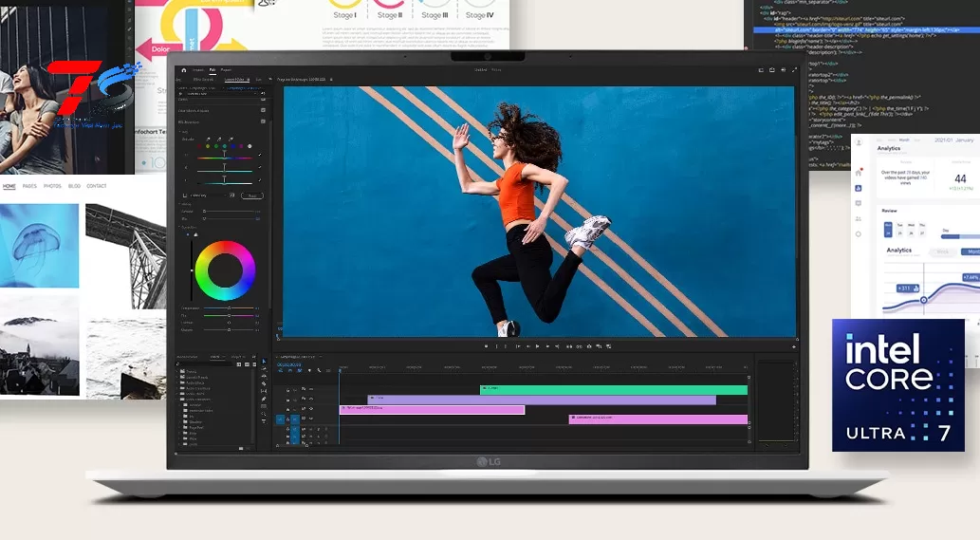Image resolution: width=980 pixels, height=540 pixels.
Task: Open the HOME menu on the photo website
Action: (9, 186)
